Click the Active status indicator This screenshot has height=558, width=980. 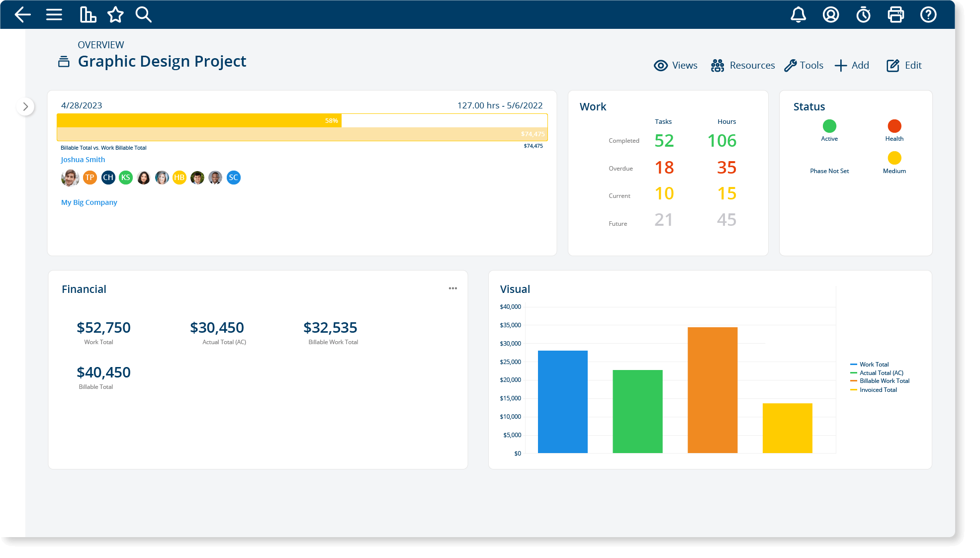pyautogui.click(x=829, y=126)
